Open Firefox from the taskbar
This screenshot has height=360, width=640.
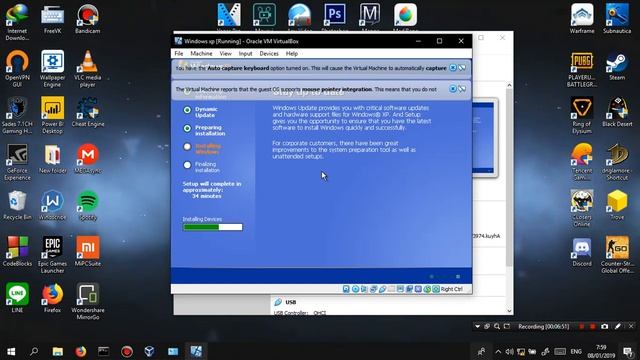tap(81, 351)
